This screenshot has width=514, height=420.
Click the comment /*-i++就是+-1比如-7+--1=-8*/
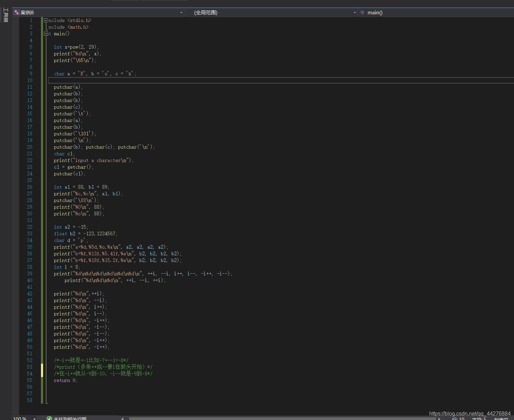[91, 360]
